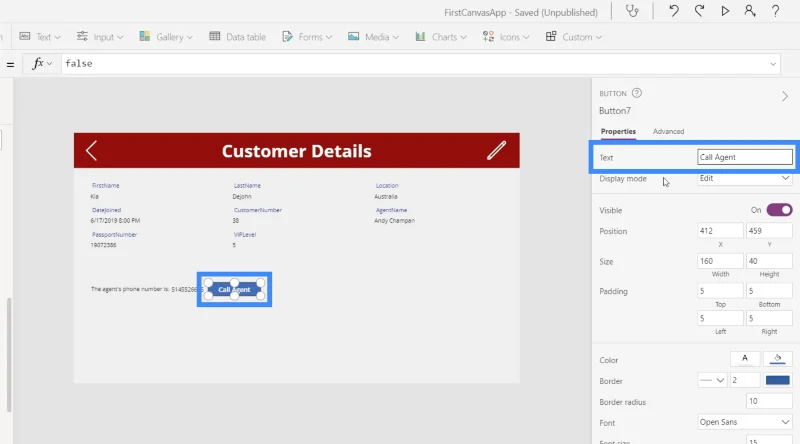
Task: Open the Custom insert menu
Action: [x=573, y=37]
